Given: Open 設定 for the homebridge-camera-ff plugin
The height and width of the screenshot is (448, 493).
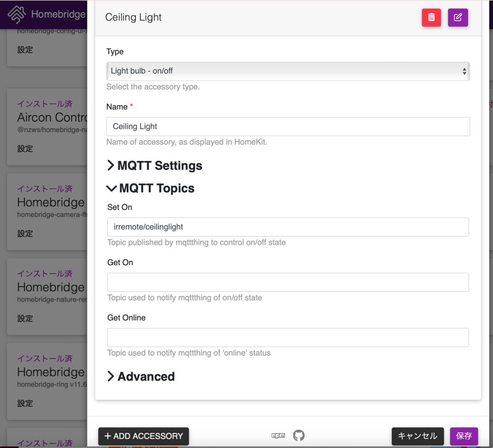Looking at the screenshot, I should [25, 233].
